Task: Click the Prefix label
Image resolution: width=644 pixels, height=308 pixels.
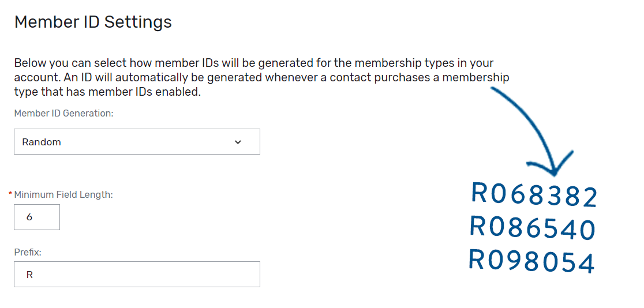Action: coord(28,252)
